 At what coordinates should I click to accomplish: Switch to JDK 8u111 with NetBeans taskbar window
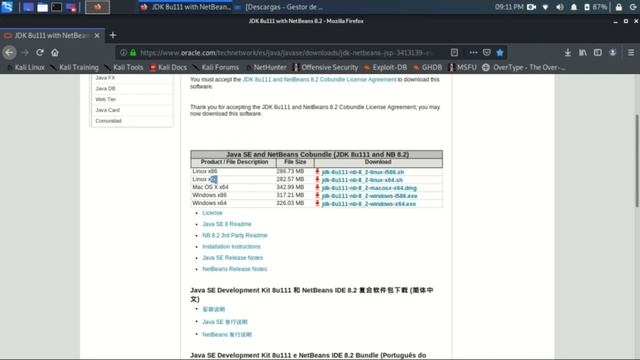coord(186,7)
